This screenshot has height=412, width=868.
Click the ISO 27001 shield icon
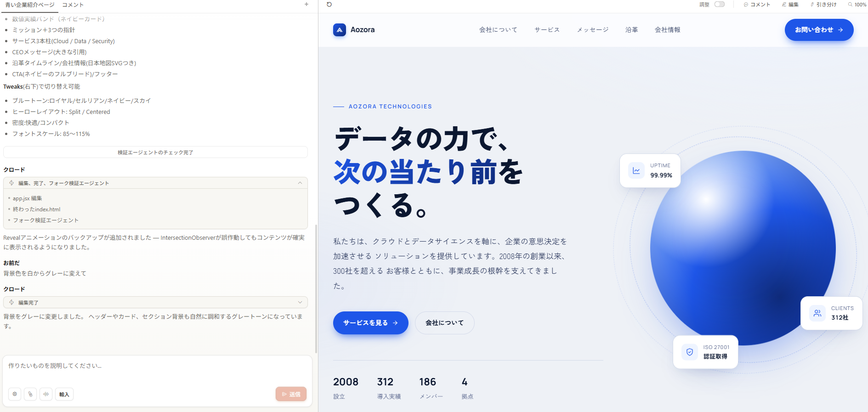point(690,352)
